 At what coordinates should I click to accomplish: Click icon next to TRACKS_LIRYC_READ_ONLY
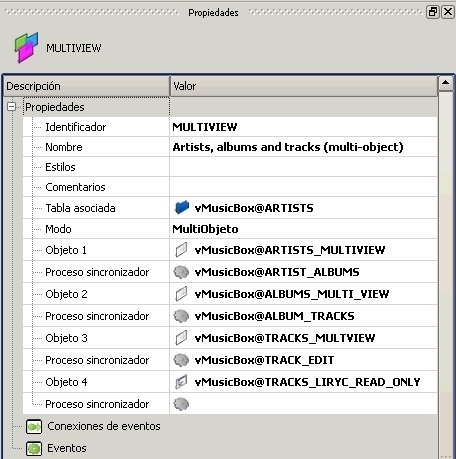(x=181, y=382)
